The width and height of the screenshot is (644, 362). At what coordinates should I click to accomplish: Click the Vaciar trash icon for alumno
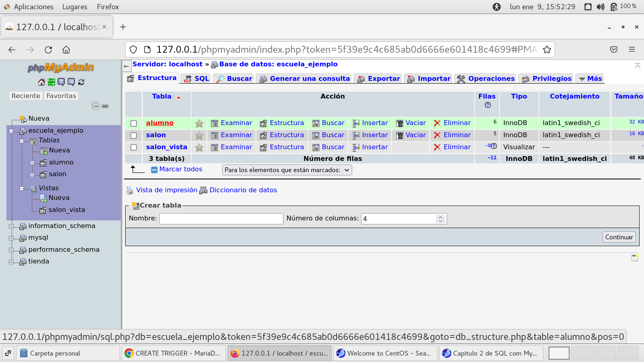coord(400,123)
